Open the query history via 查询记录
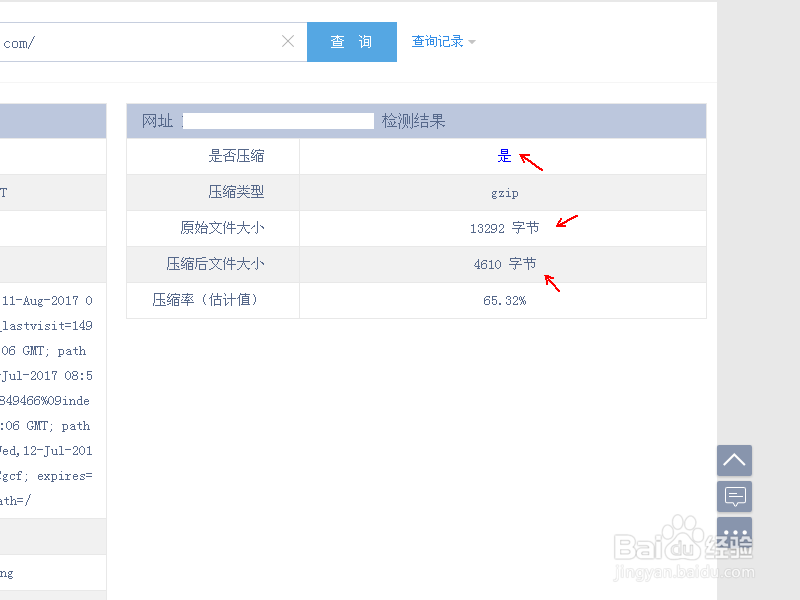 pos(438,41)
